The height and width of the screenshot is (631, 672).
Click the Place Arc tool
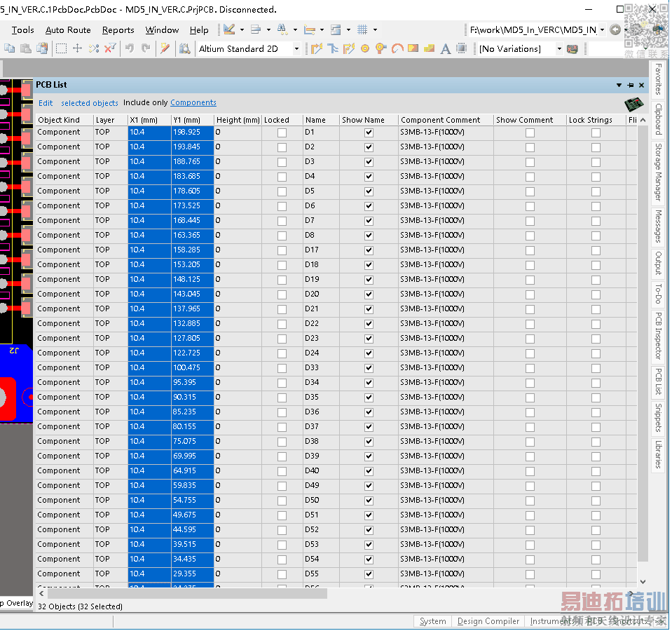click(397, 49)
